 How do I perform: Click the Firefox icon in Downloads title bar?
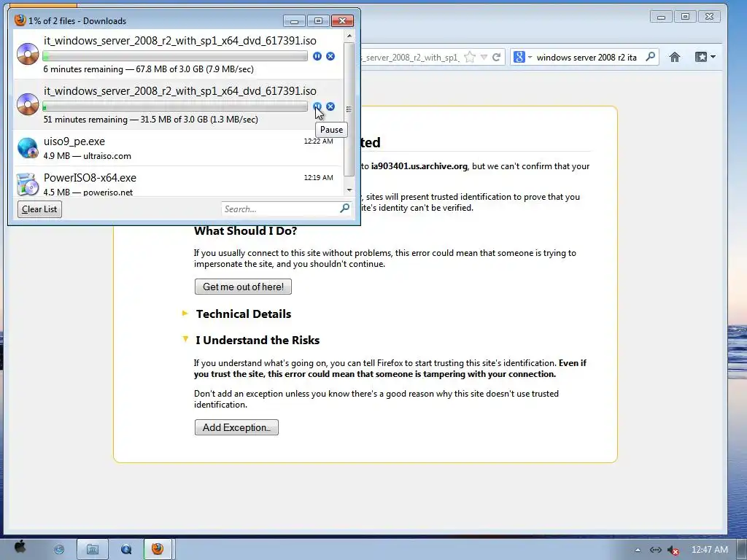point(20,20)
